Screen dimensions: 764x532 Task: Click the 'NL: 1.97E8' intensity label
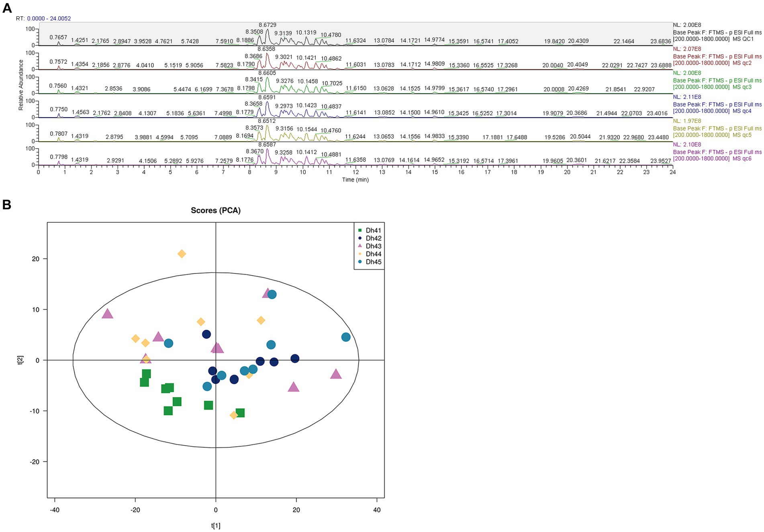(687, 121)
